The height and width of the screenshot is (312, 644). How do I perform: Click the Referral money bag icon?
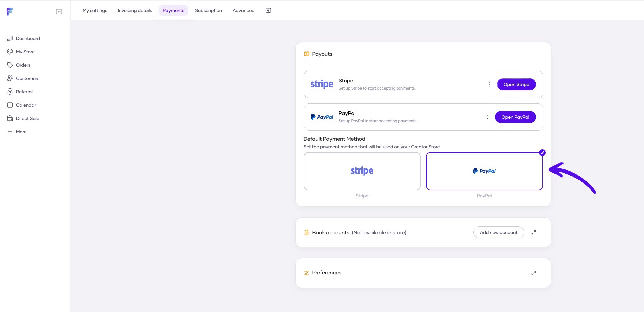pyautogui.click(x=10, y=92)
